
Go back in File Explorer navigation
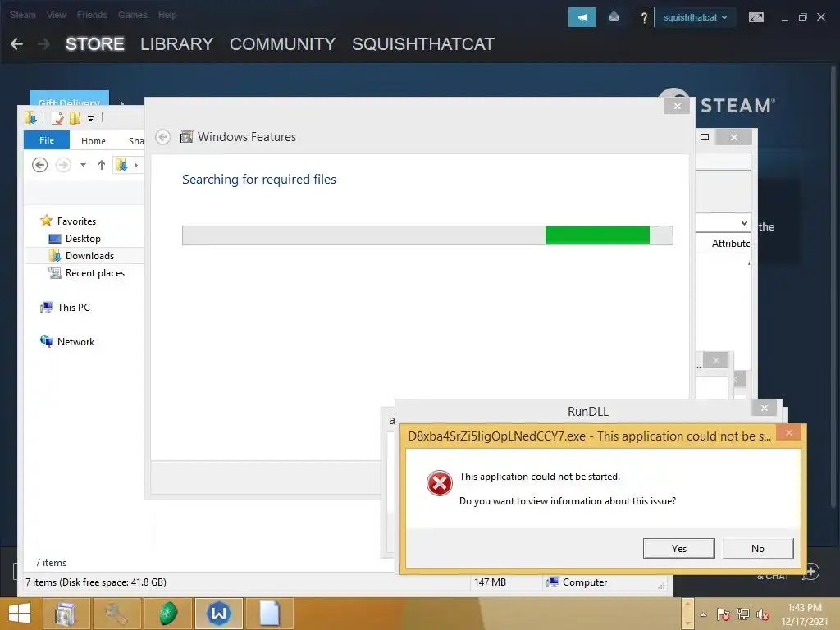39,165
